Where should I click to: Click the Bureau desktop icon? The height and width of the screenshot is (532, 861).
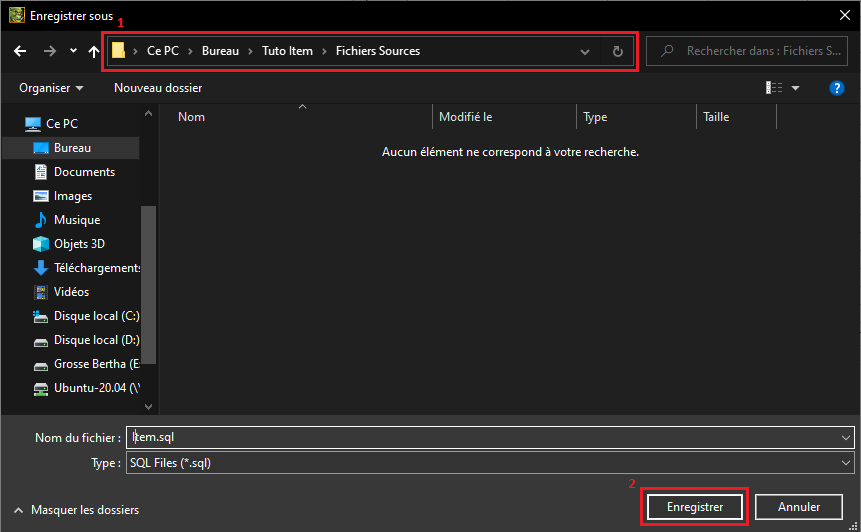coord(41,148)
